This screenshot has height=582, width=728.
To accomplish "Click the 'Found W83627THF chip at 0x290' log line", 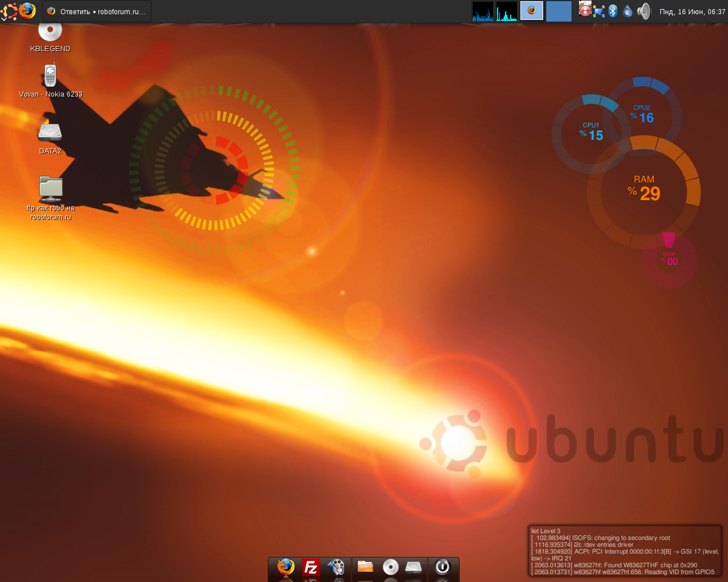I will point(614,565).
